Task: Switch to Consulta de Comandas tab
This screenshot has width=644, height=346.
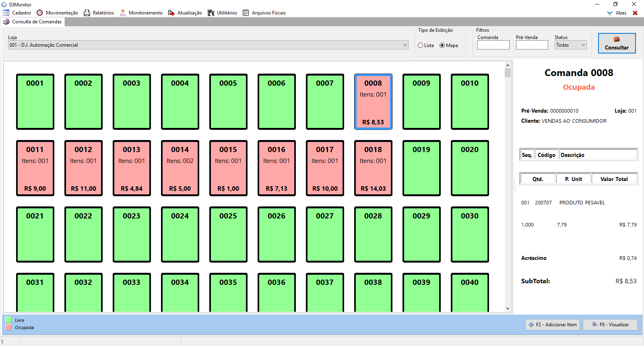Action: coord(33,22)
